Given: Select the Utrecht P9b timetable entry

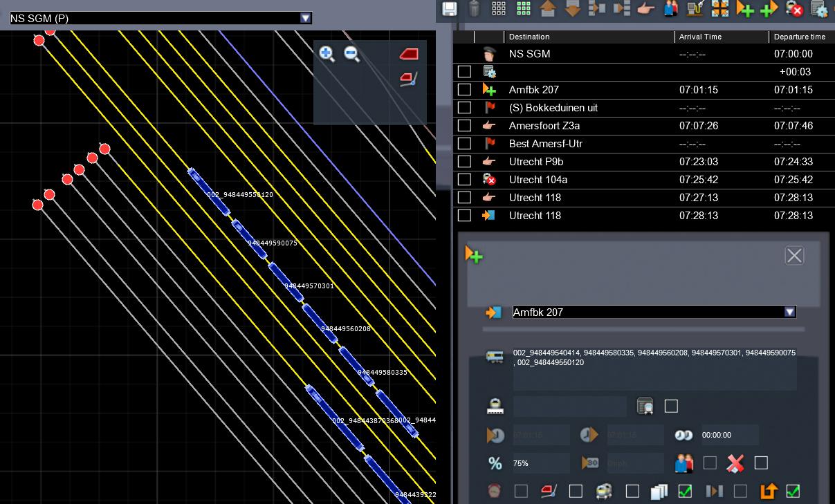Looking at the screenshot, I should 643,161.
